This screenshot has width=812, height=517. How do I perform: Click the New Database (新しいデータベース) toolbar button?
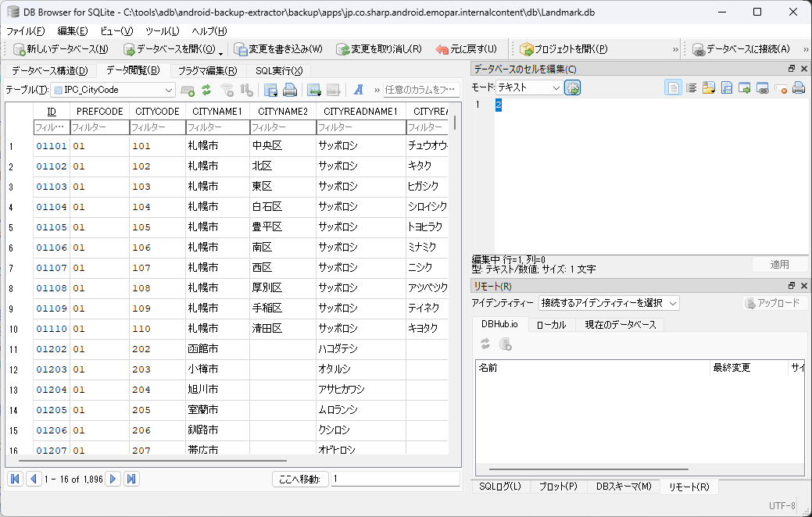click(x=61, y=49)
